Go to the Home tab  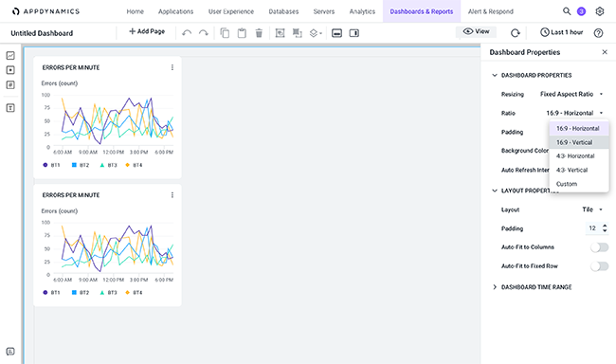(x=136, y=11)
